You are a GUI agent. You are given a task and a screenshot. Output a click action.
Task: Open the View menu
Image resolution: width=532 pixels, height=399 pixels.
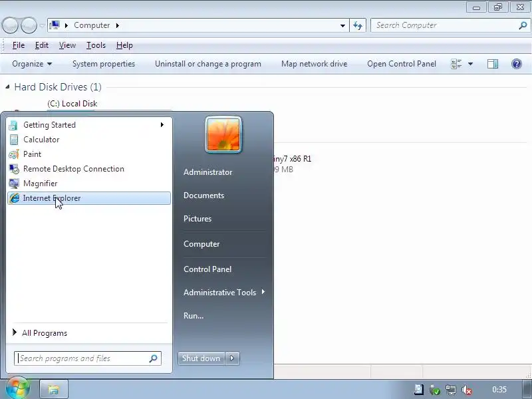click(67, 45)
